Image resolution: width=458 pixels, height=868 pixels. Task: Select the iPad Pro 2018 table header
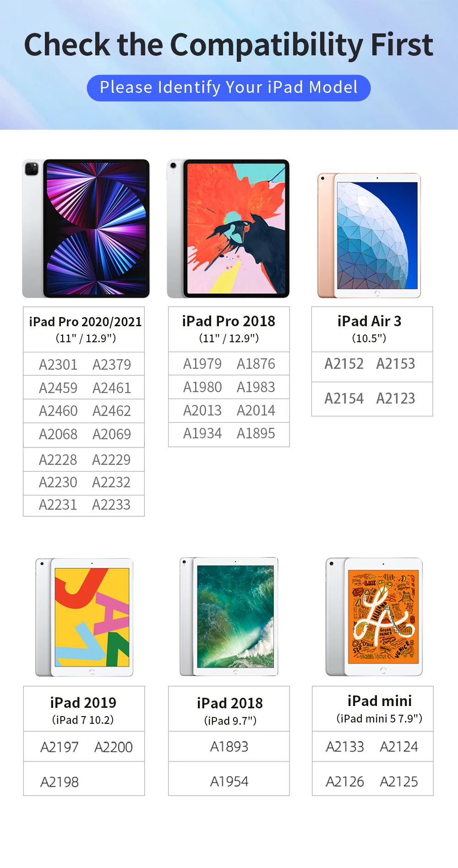pyautogui.click(x=229, y=329)
